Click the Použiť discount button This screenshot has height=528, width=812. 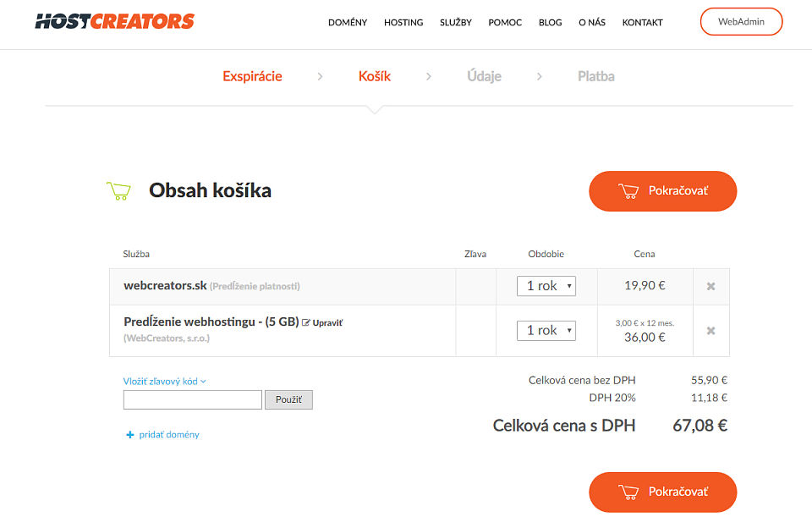click(288, 399)
